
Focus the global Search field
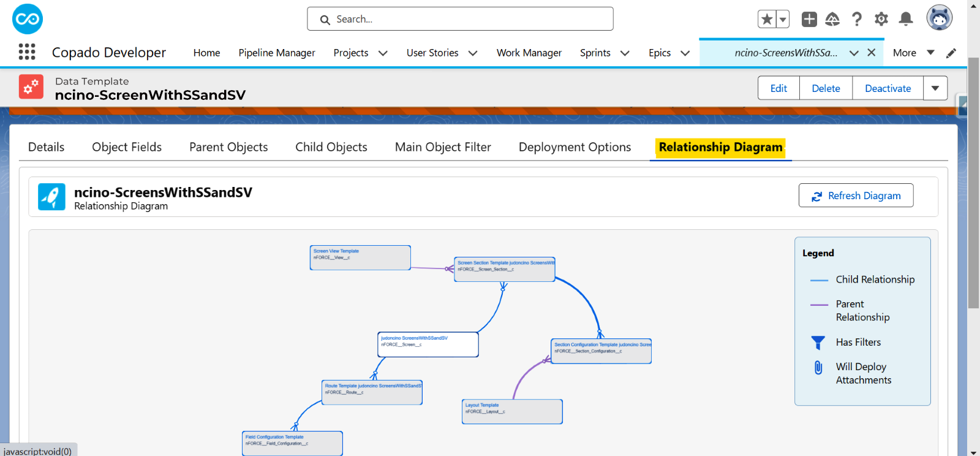[x=460, y=19]
